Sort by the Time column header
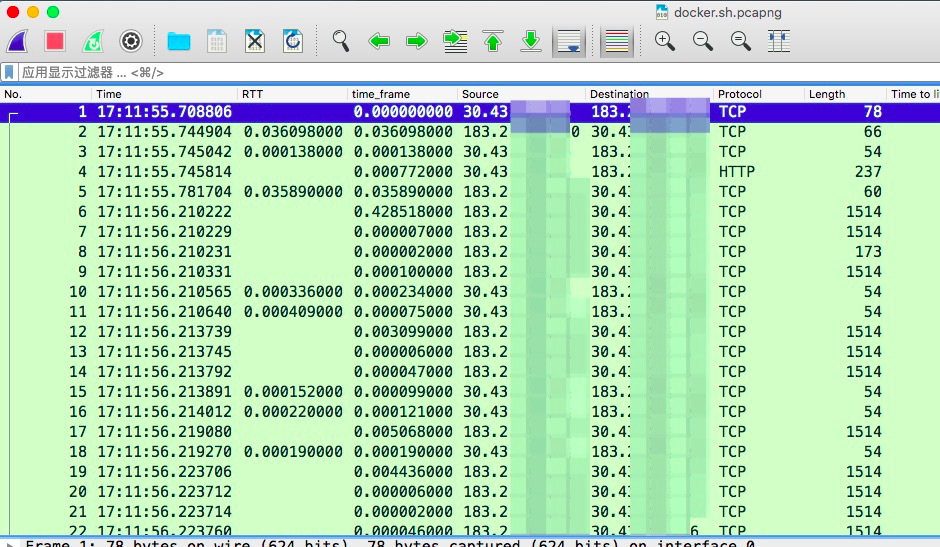The image size is (940, 547). tap(164, 94)
